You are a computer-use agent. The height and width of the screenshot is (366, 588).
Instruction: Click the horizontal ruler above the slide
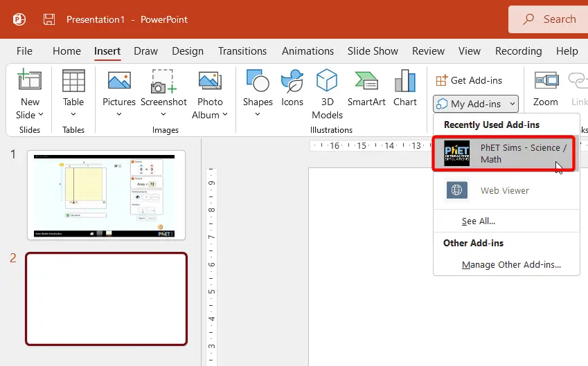click(371, 145)
